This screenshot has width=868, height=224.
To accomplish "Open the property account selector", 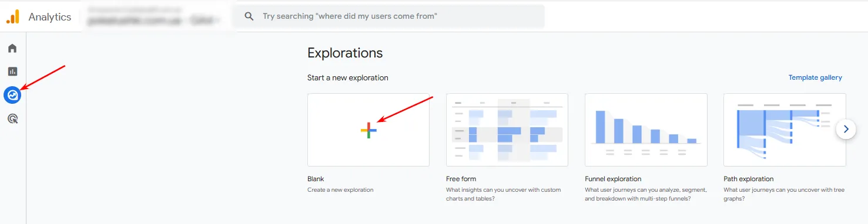I will pos(154,16).
